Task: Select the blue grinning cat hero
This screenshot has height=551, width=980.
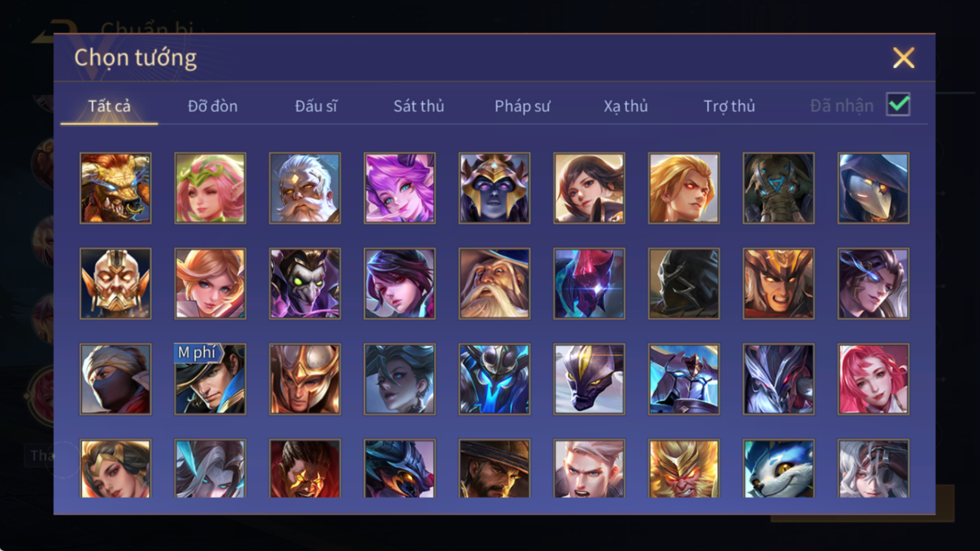Action: (779, 469)
